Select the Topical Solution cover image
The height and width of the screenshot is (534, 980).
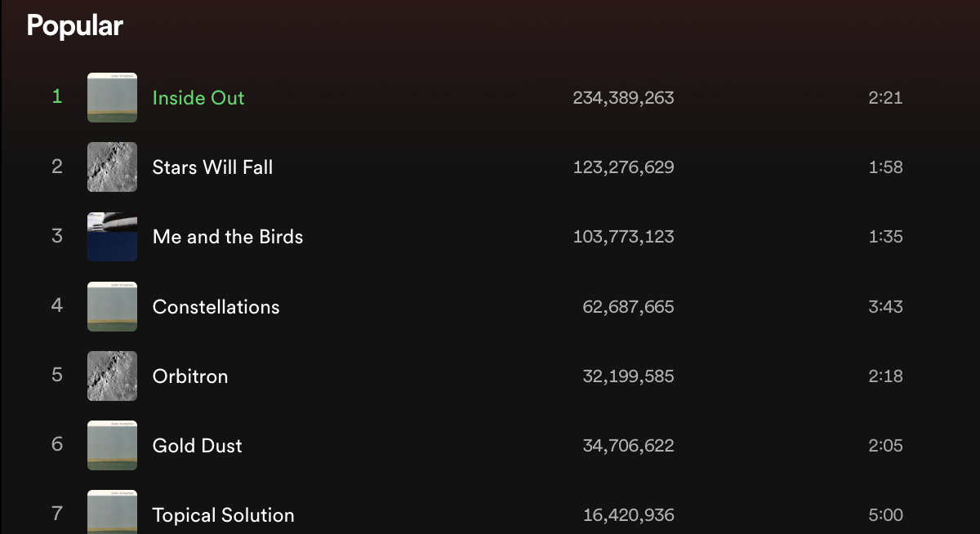112,513
